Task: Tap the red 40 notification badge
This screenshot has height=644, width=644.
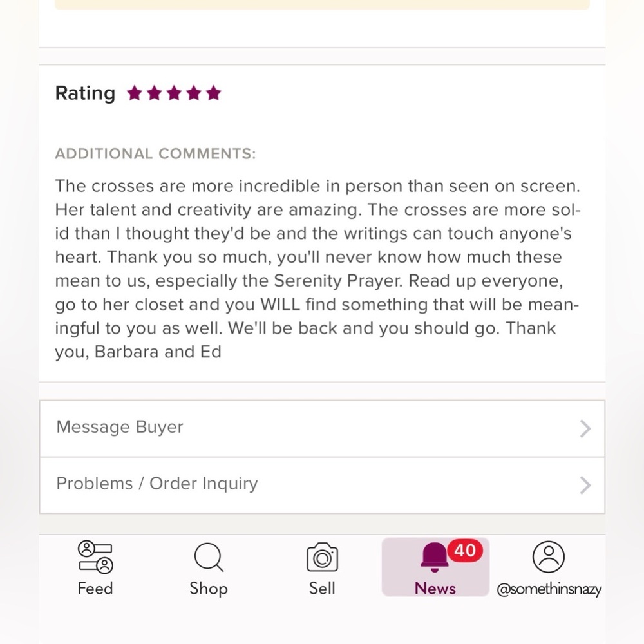Action: (x=465, y=551)
